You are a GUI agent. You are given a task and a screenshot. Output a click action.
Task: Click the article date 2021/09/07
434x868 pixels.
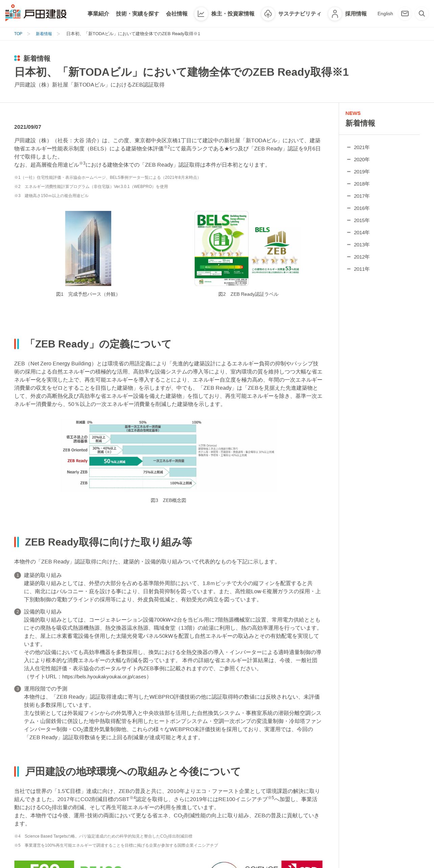click(28, 127)
